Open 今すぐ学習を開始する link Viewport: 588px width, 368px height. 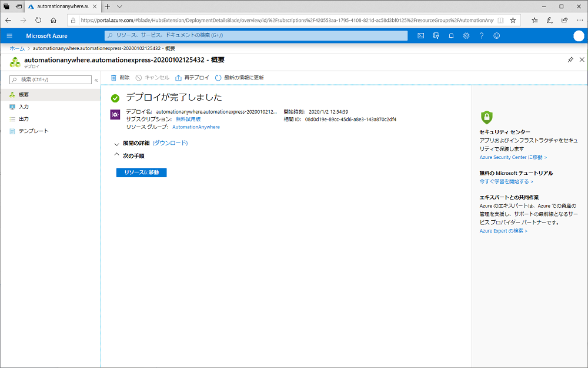point(506,181)
